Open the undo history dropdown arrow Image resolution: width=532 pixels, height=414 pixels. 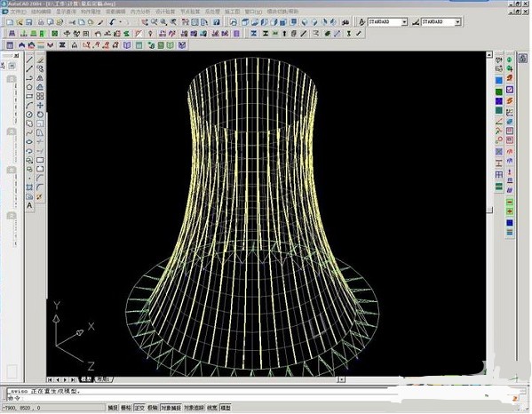coord(120,22)
